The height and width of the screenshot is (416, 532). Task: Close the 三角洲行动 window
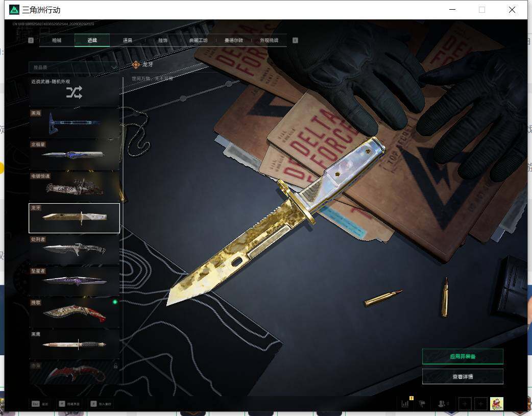click(x=512, y=10)
